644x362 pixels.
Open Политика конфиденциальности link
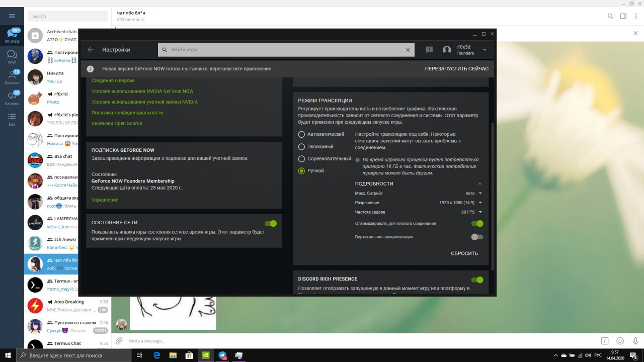[x=127, y=113]
